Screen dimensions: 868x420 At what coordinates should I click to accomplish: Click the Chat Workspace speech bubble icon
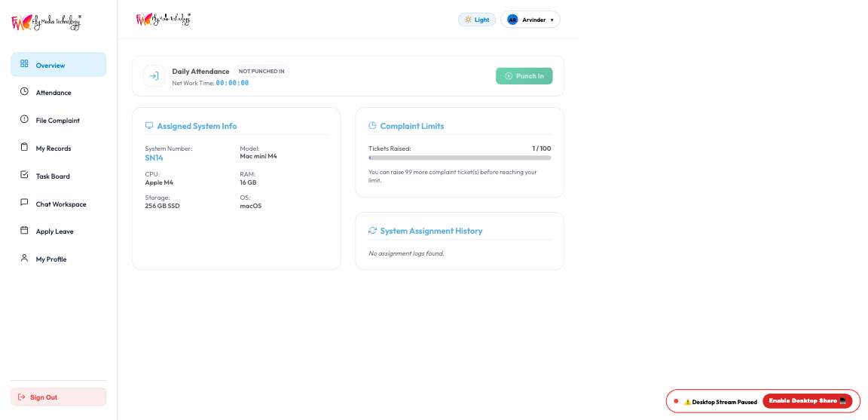click(x=24, y=203)
